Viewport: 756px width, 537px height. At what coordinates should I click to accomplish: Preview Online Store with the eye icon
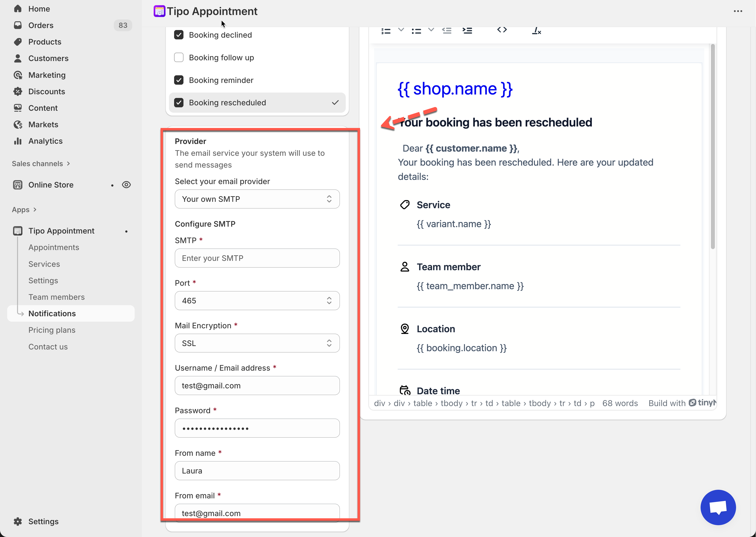pos(126,185)
